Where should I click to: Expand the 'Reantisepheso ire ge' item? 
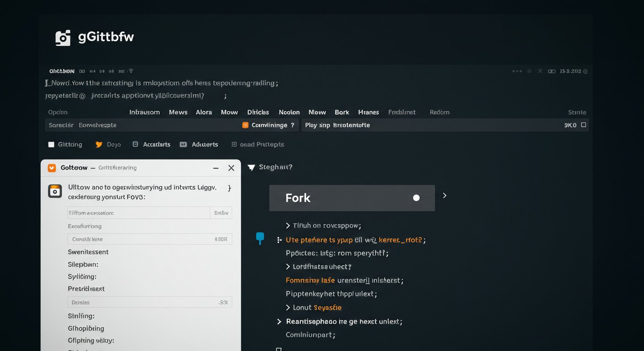279,321
